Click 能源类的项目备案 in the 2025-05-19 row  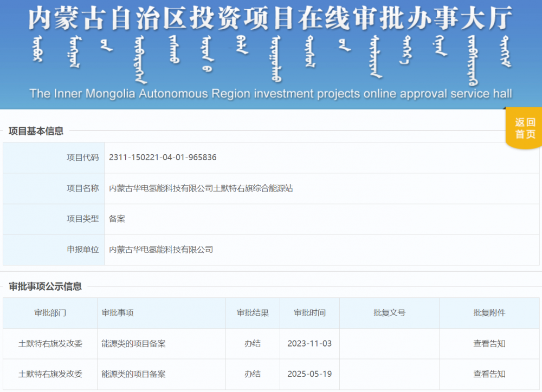point(133,374)
